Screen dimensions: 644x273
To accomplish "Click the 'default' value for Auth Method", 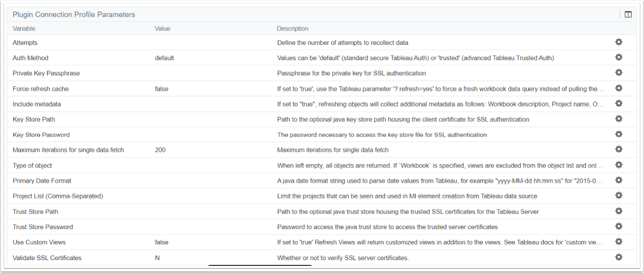I will (x=165, y=58).
